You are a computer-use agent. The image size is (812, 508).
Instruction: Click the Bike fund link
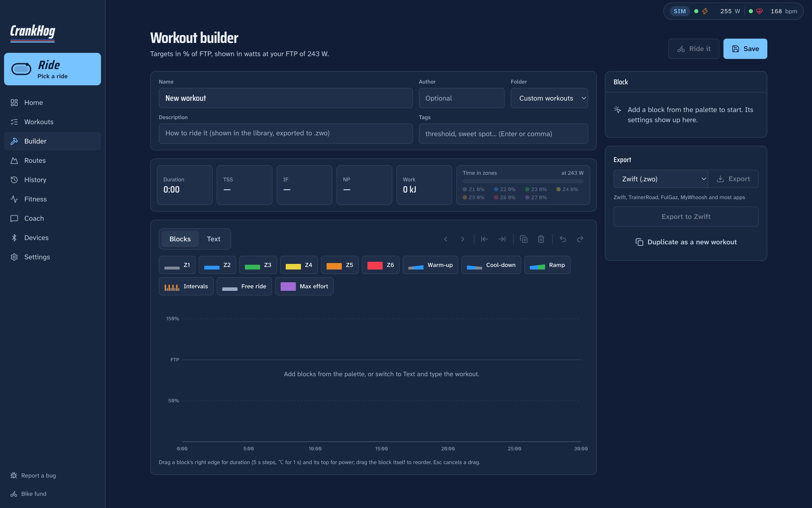coord(28,494)
